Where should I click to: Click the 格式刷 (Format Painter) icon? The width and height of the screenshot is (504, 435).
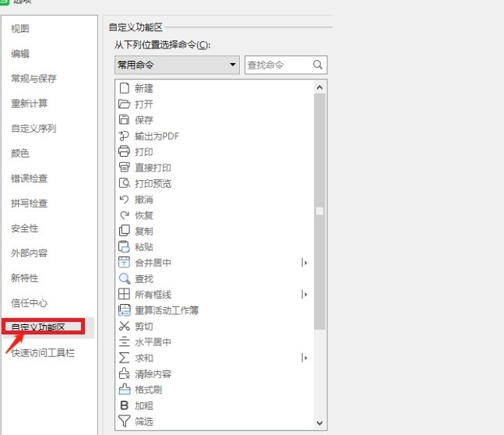click(123, 389)
